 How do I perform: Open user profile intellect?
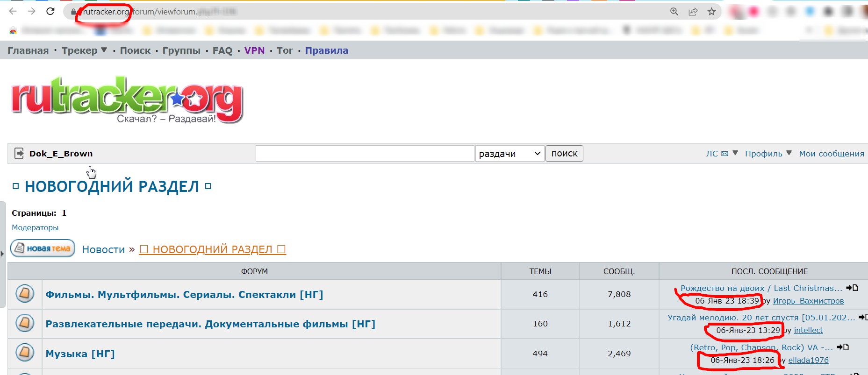[809, 330]
